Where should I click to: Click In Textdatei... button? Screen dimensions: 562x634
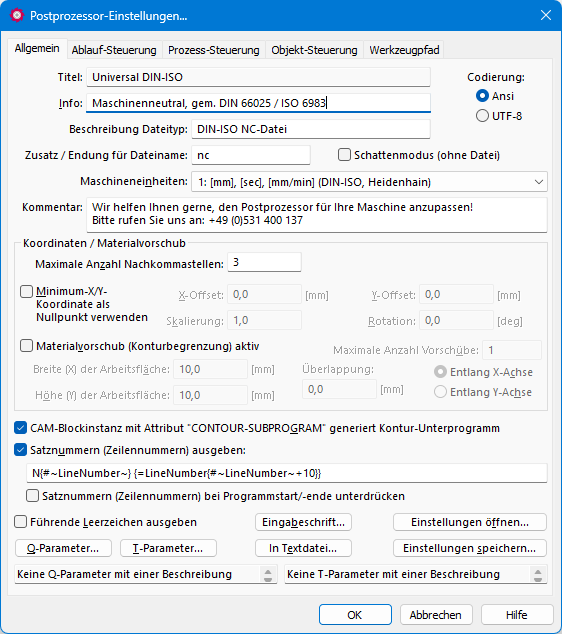(x=303, y=548)
